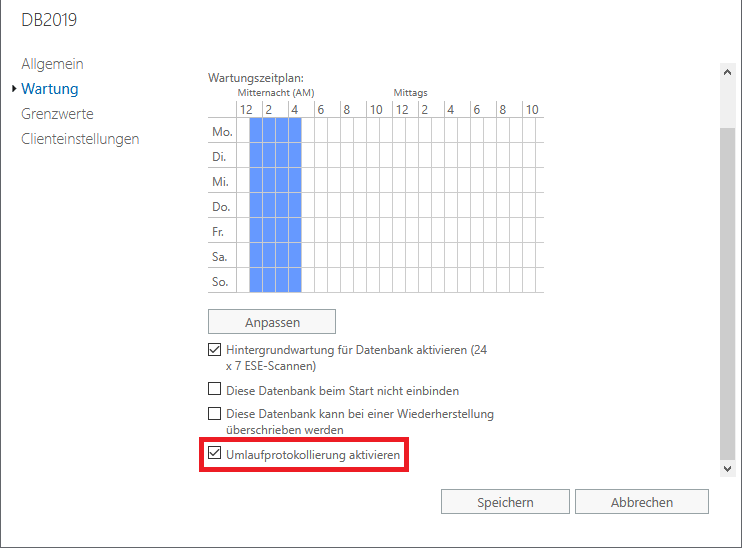This screenshot has width=742, height=548.
Task: Cancel the dialog via Abbrechen
Action: pyautogui.click(x=641, y=502)
